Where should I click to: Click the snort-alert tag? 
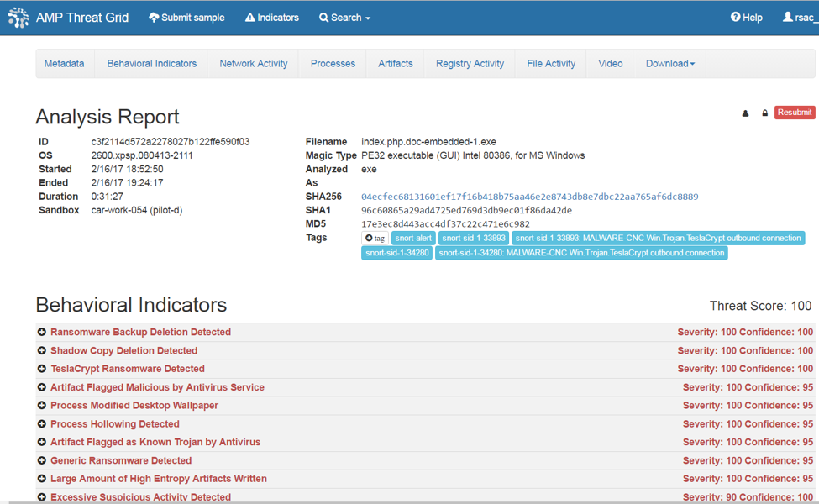[x=412, y=239]
